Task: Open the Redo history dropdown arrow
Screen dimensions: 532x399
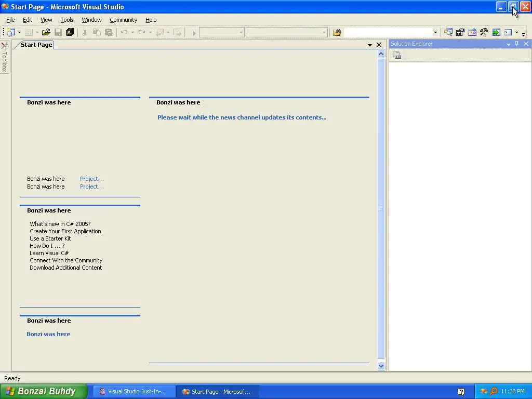Action: tap(150, 33)
